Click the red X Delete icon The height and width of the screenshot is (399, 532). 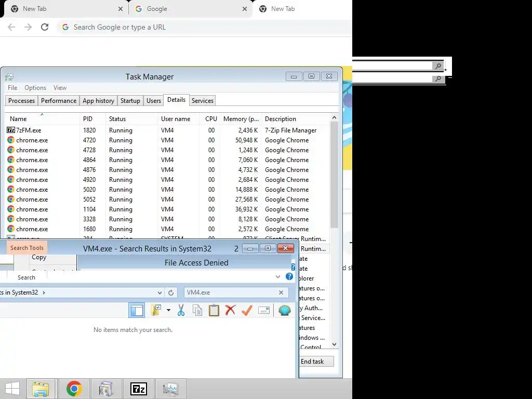(x=230, y=310)
